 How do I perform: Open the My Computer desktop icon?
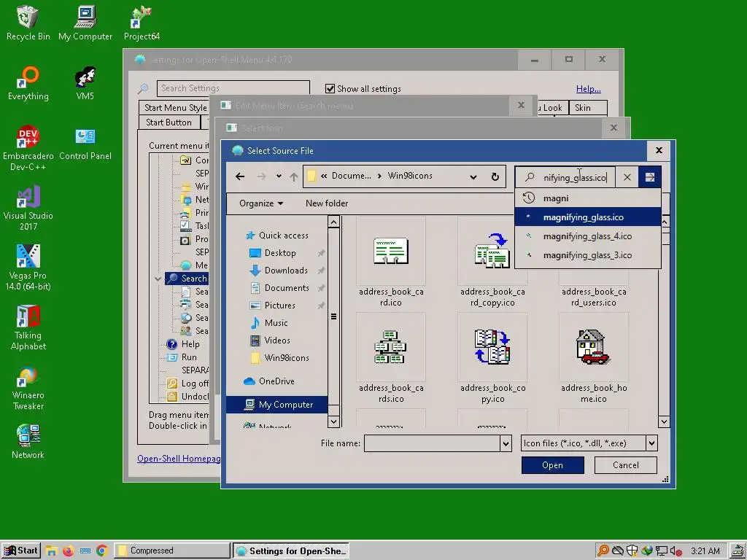(85, 23)
